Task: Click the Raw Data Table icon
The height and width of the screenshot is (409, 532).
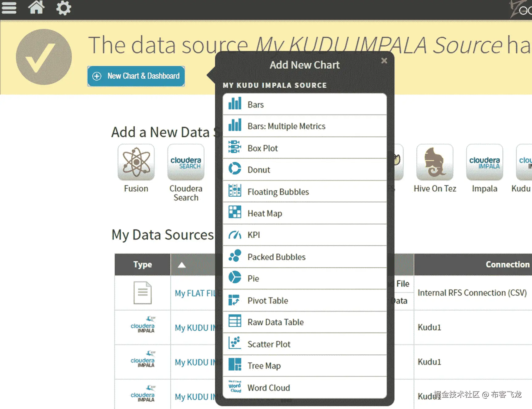Action: 235,321
